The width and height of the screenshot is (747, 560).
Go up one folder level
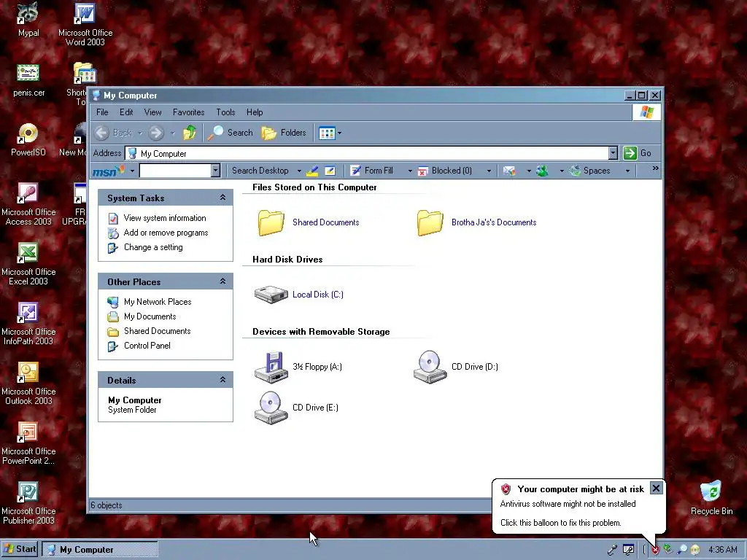tap(190, 133)
